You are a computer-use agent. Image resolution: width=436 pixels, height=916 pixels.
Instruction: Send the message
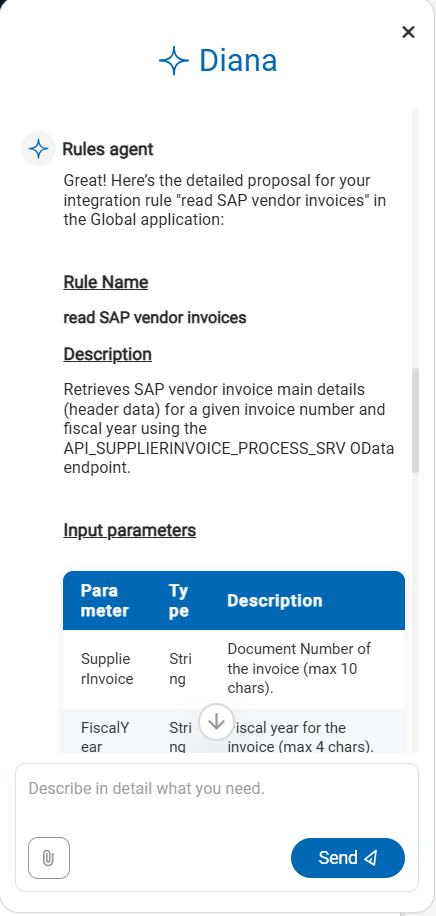point(348,858)
